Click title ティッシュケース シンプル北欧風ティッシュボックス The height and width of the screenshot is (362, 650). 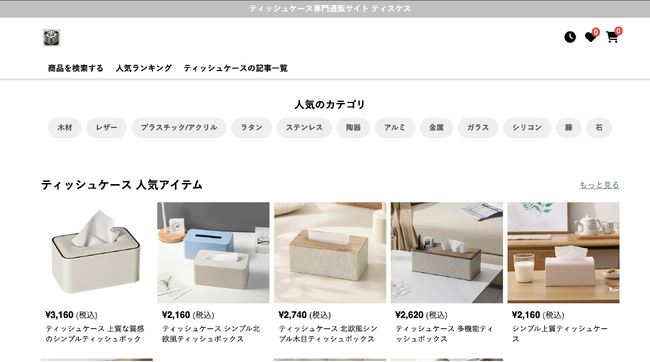pos(211,334)
